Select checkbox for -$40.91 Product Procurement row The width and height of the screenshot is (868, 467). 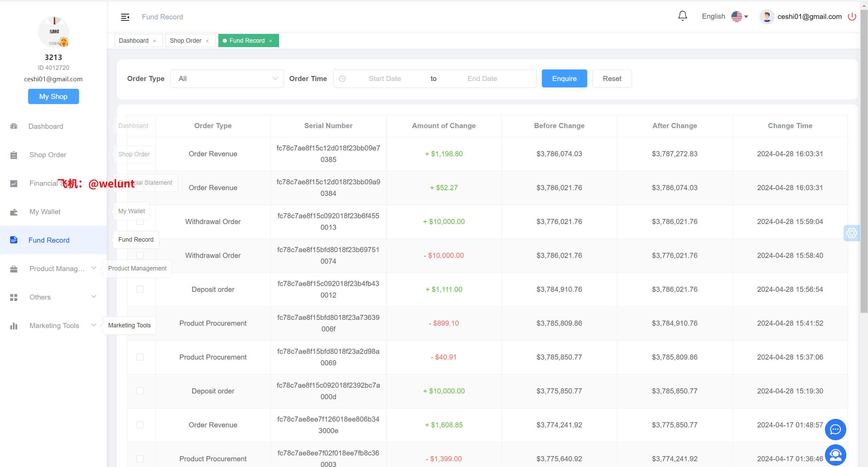coord(140,357)
